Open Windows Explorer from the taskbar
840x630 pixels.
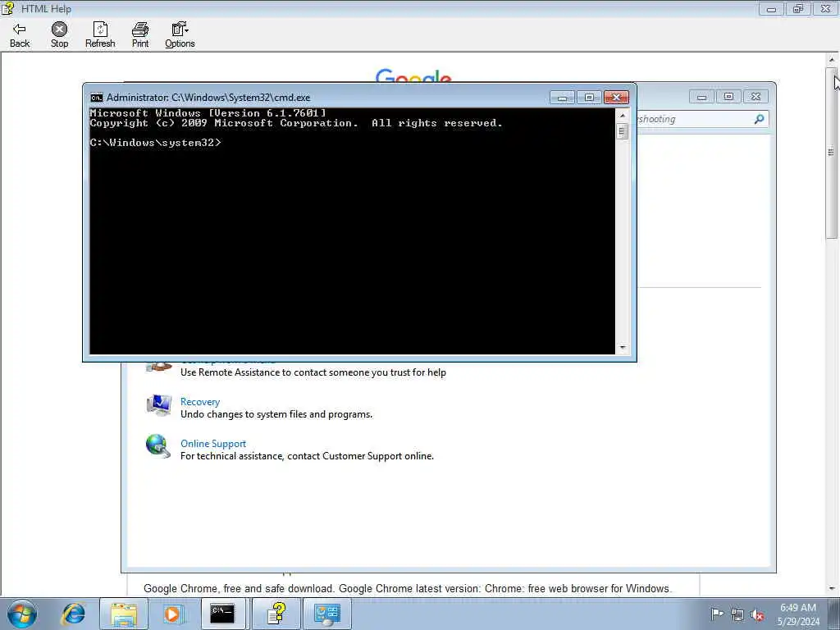124,614
